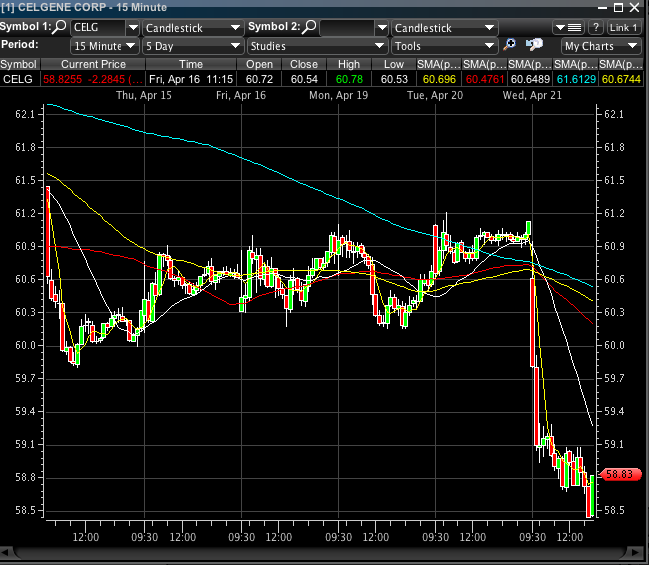Open the My Charts dropdown
The image size is (649, 565).
coord(600,46)
